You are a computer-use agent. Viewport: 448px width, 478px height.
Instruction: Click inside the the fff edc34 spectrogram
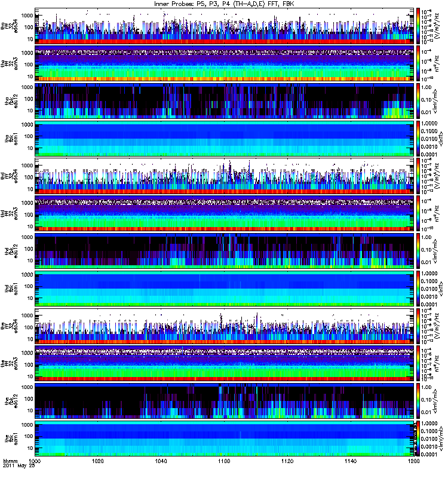(225, 326)
